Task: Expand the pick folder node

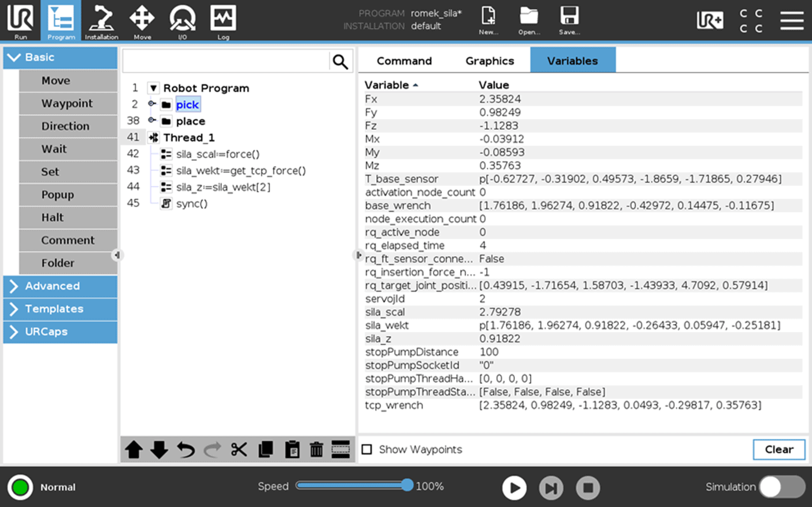Action: pyautogui.click(x=152, y=104)
